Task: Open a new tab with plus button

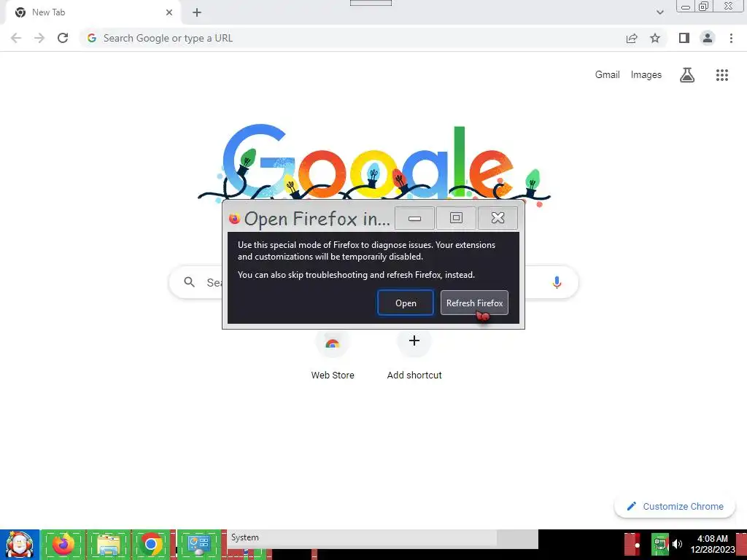Action: coord(197,12)
